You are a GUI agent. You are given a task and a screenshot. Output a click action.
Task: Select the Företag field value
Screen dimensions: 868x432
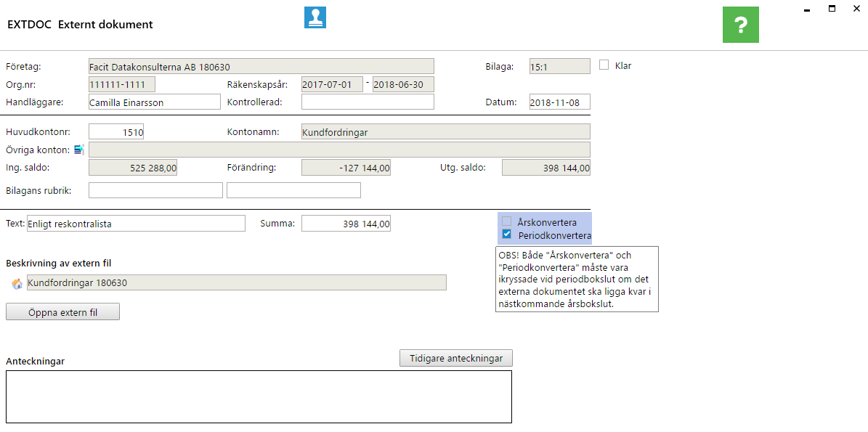261,66
